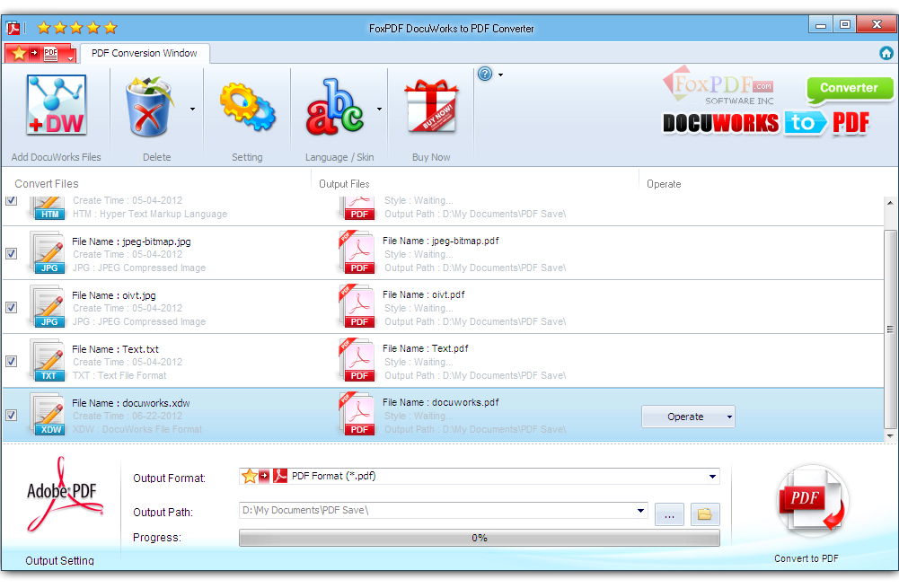The image size is (899, 588).
Task: Select the File Name : Text.pdf text
Action: click(x=426, y=348)
